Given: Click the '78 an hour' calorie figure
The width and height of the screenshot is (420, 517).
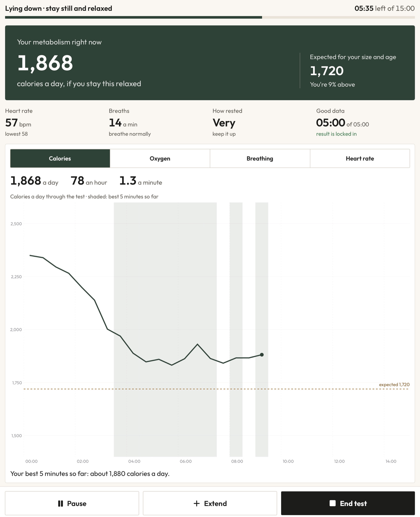Looking at the screenshot, I should click(89, 181).
